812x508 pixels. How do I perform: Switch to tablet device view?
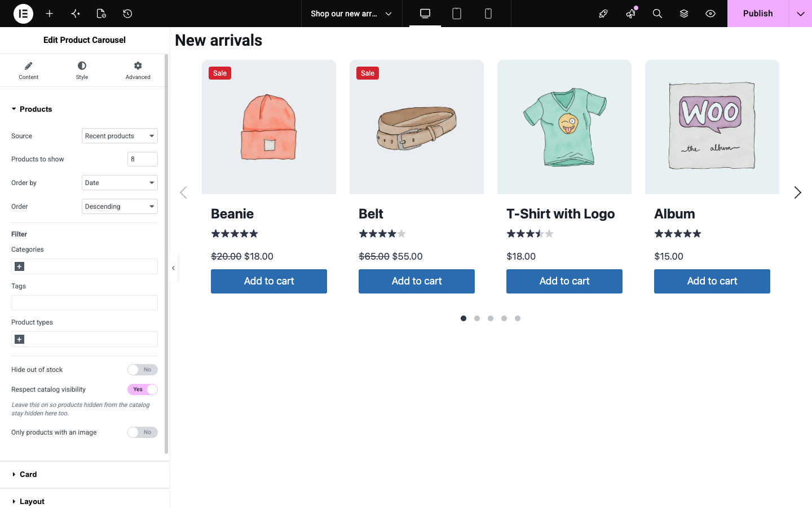coord(457,14)
